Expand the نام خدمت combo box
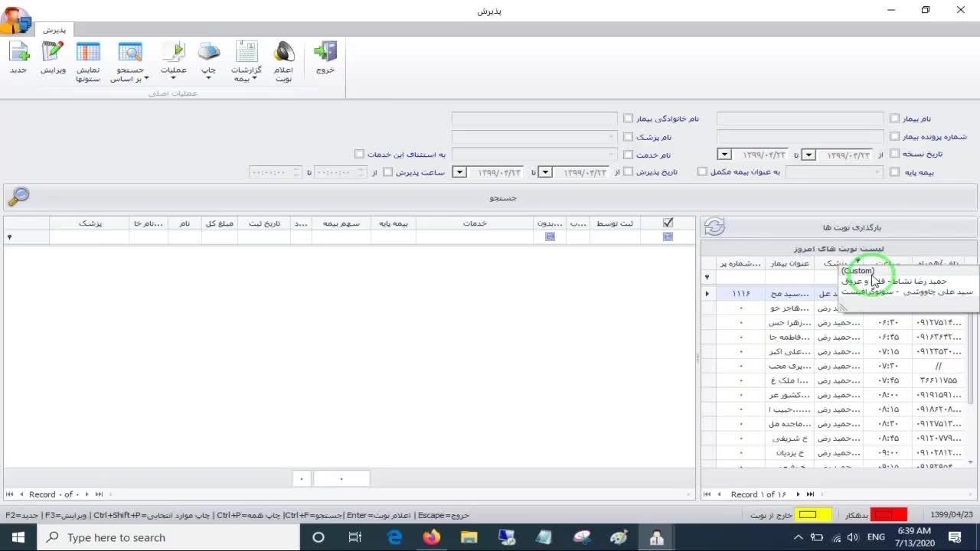This screenshot has height=551, width=980. 612,155
